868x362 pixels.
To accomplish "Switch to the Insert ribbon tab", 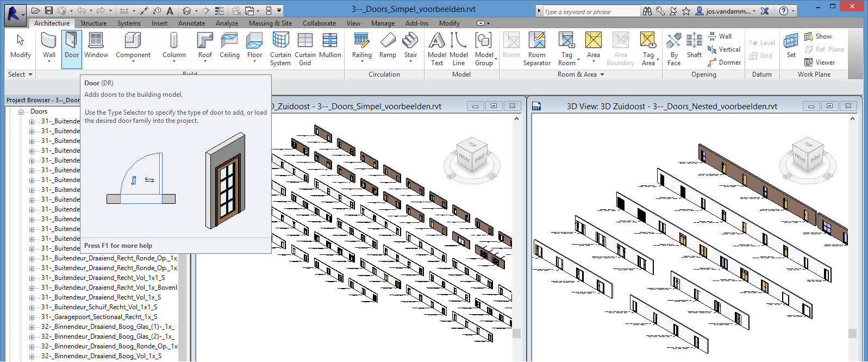I will click(159, 23).
